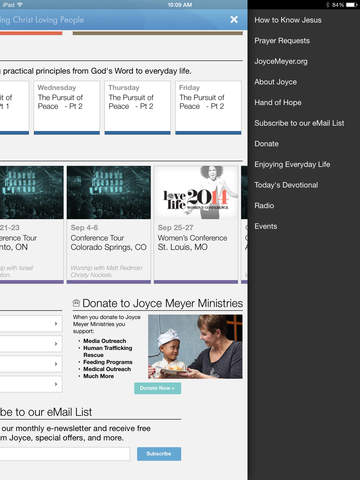Open Events in the side menu
The height and width of the screenshot is (480, 360).
(x=266, y=226)
